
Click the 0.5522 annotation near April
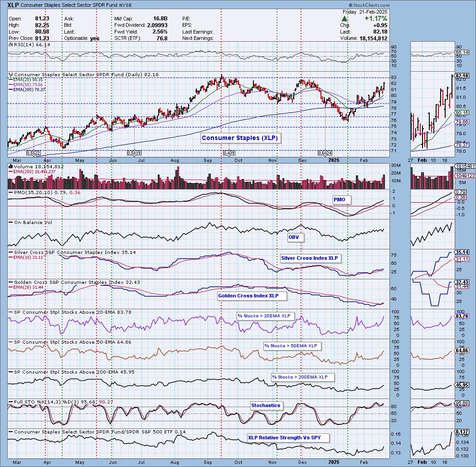coord(34,153)
